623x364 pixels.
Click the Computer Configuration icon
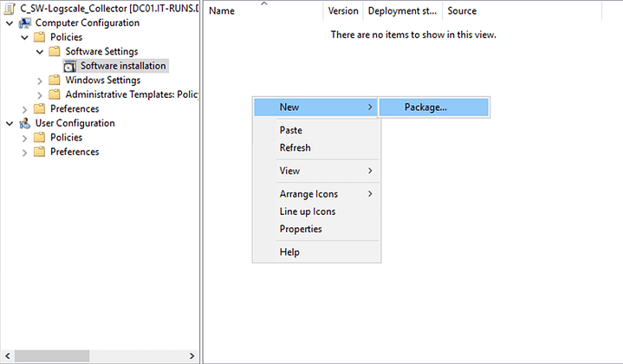pyautogui.click(x=25, y=23)
